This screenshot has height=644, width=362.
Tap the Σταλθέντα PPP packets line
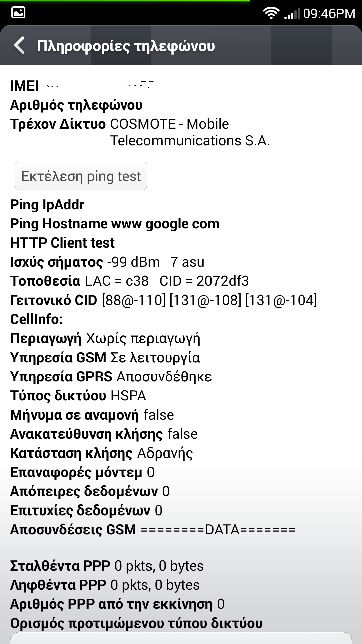[x=107, y=566]
